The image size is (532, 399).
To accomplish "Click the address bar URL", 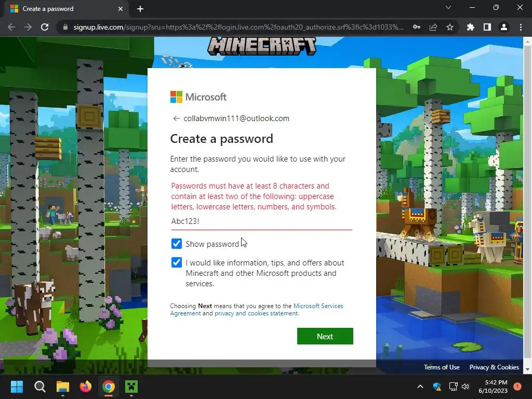I will [x=238, y=27].
